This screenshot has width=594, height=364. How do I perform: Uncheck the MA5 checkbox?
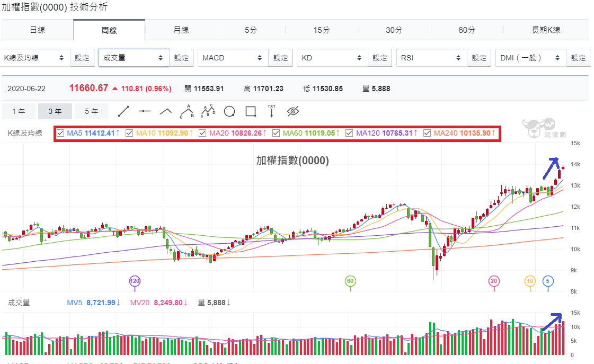(60, 133)
